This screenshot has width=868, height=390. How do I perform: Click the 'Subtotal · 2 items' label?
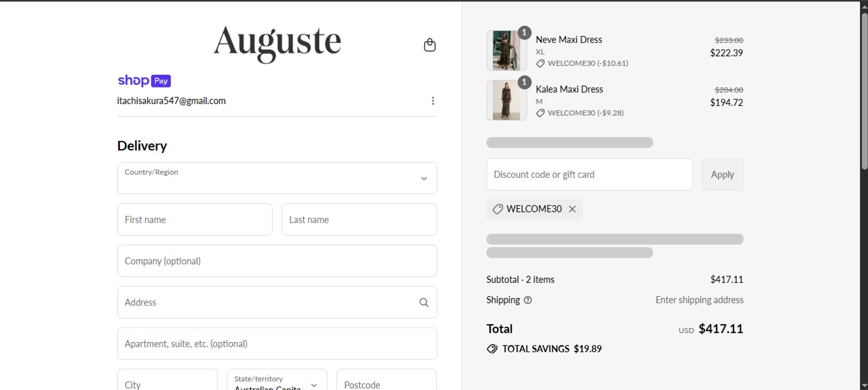520,279
